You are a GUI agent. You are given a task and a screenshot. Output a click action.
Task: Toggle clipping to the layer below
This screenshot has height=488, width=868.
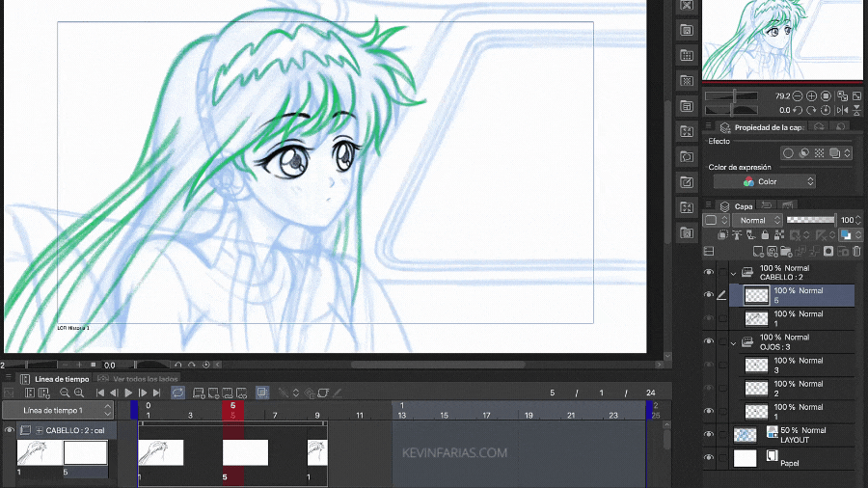[722, 235]
